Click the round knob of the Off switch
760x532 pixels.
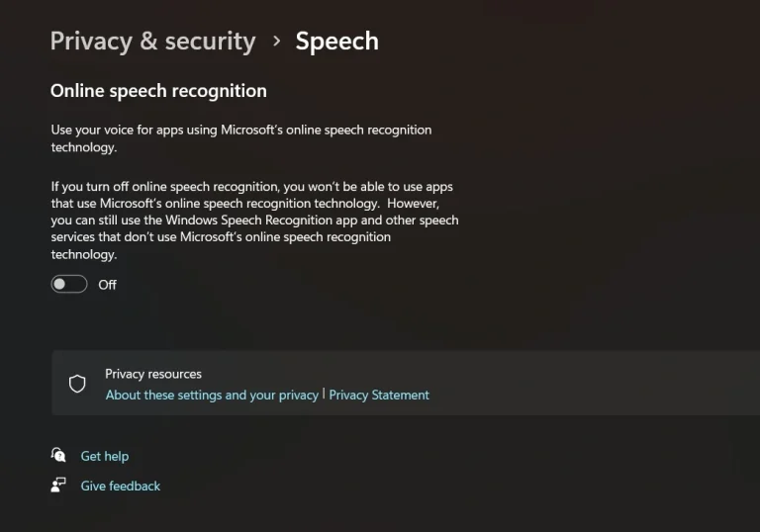coord(60,284)
